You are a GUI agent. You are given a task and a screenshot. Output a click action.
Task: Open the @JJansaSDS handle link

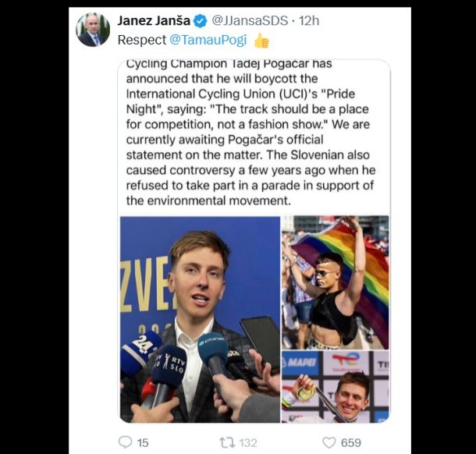(249, 20)
